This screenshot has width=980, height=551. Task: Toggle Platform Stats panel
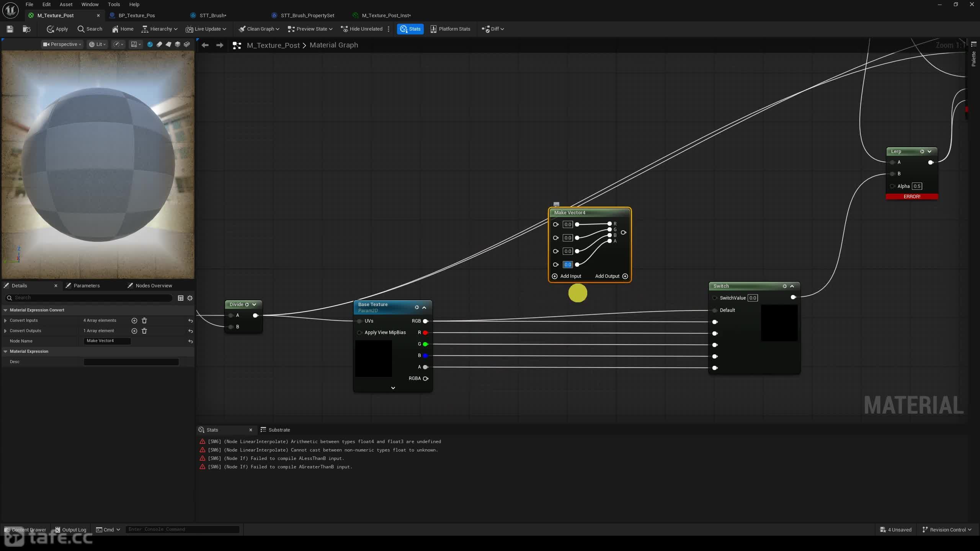pyautogui.click(x=450, y=29)
